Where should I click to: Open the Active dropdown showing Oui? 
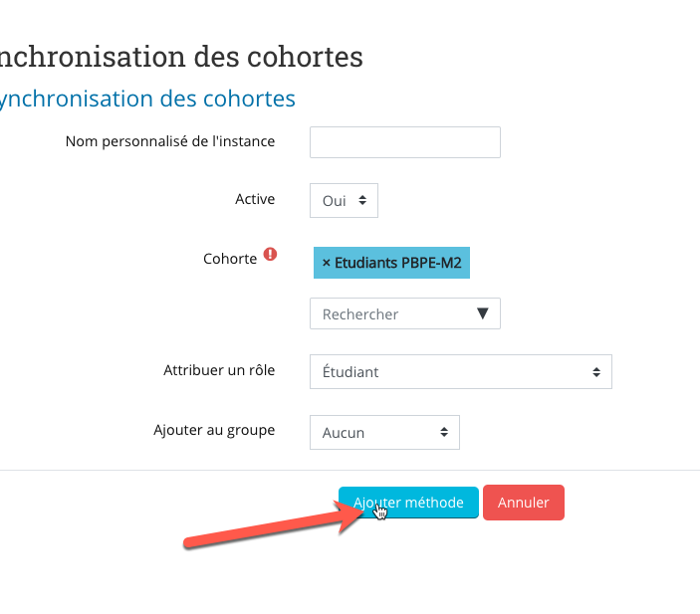pos(344,200)
